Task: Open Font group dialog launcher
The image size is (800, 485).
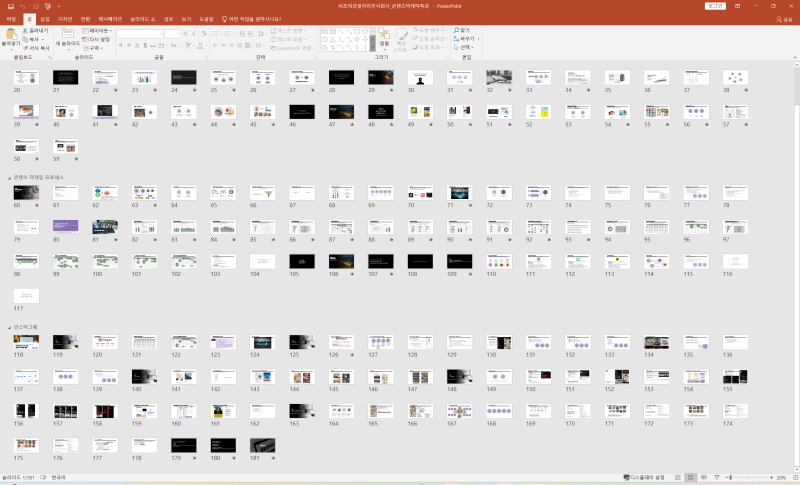Action: (x=206, y=58)
